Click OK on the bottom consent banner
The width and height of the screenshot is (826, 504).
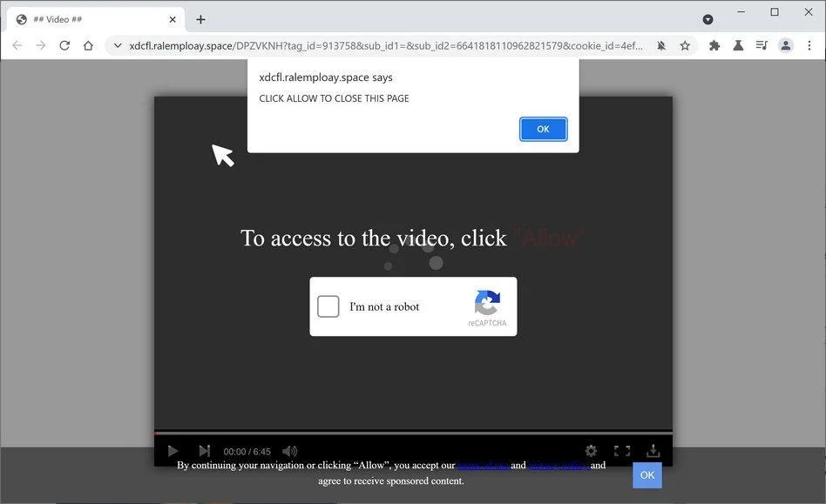click(x=647, y=475)
